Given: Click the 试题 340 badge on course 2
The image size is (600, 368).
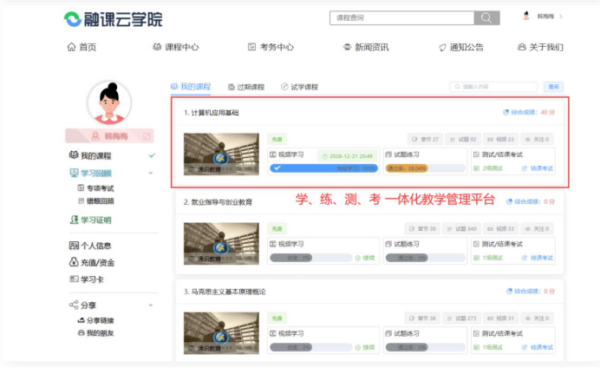Looking at the screenshot, I should click(x=462, y=229).
